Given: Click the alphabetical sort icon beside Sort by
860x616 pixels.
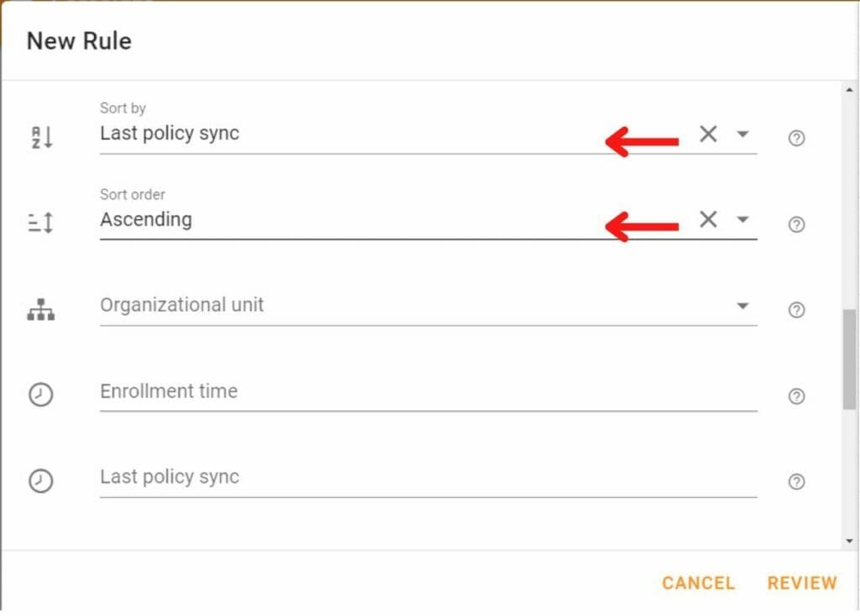Looking at the screenshot, I should pos(39,136).
